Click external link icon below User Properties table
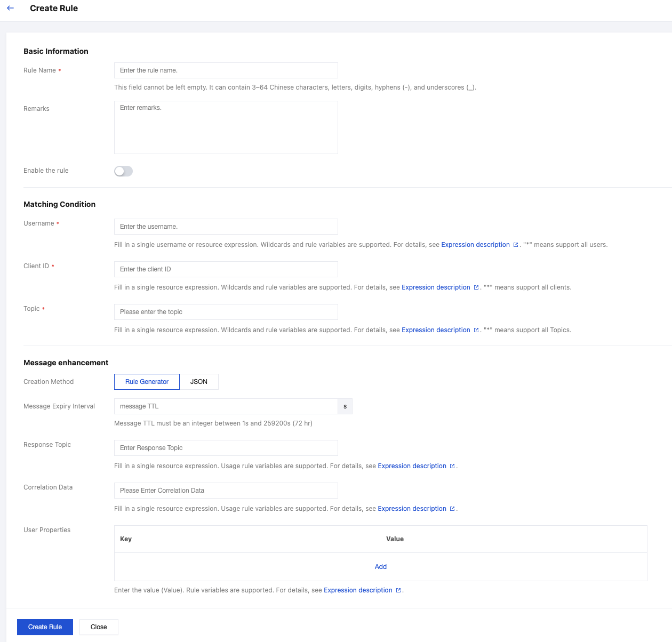 pyautogui.click(x=398, y=590)
